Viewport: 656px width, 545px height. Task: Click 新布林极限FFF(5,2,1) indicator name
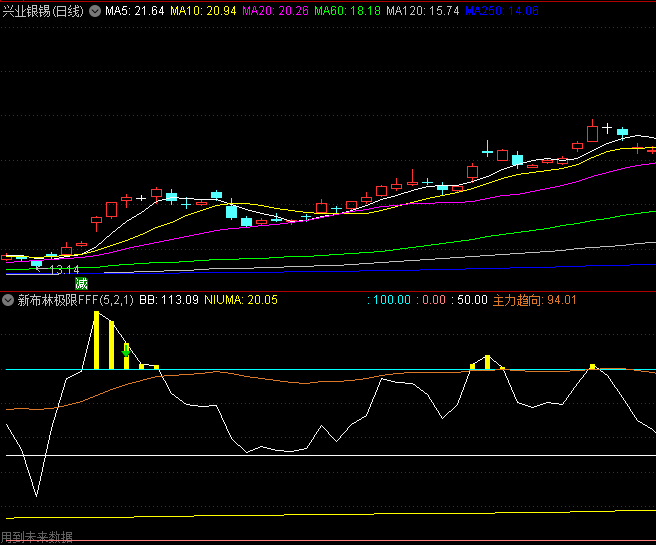[76, 299]
